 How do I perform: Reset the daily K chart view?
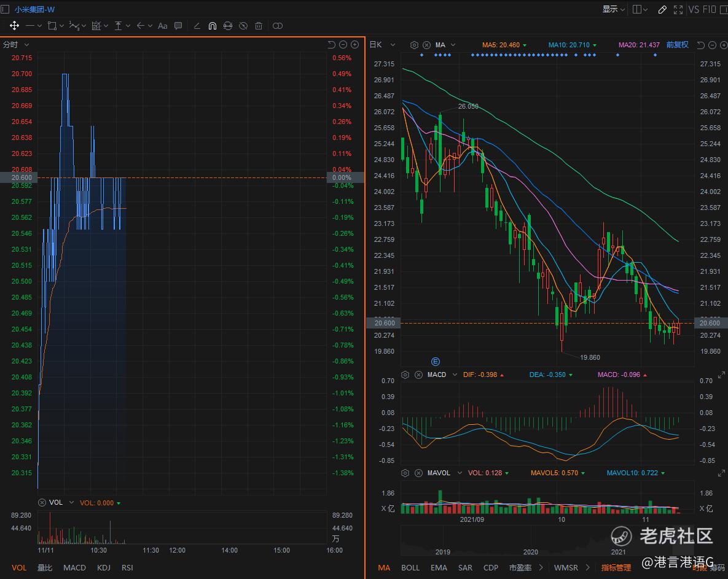[700, 45]
